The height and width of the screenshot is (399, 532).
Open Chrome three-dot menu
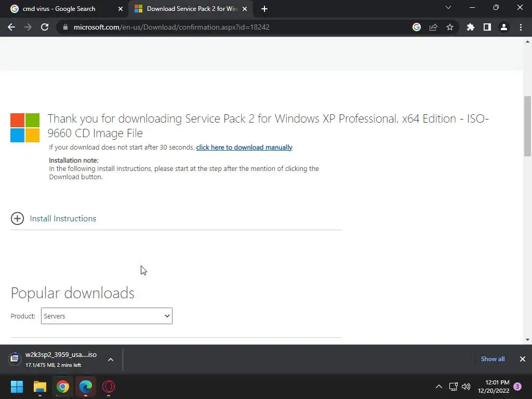521,27
